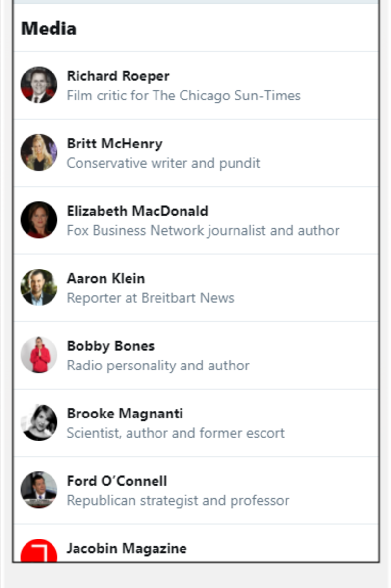
Task: Click Aaron Klein's profile photo
Action: tap(39, 288)
